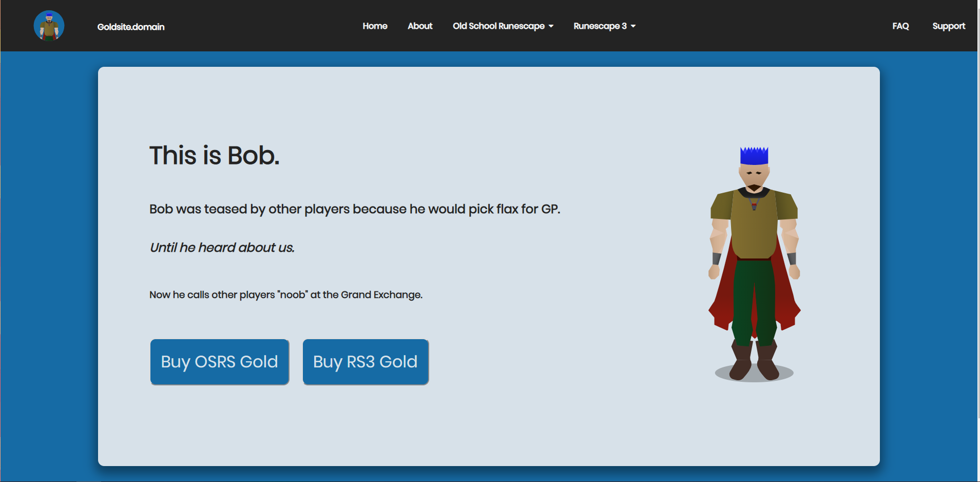Click the Bob character illustration
Screen dimensions: 980x482
tap(754, 264)
